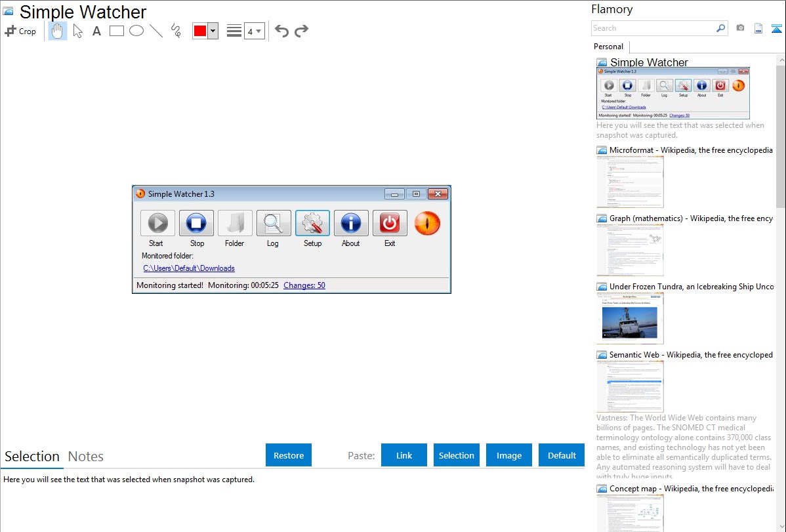Select the text annotation tool
786x532 pixels.
(x=96, y=31)
